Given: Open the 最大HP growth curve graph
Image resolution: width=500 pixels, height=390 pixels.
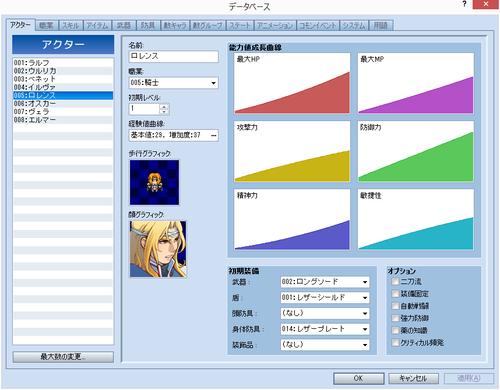Looking at the screenshot, I should [x=292, y=83].
